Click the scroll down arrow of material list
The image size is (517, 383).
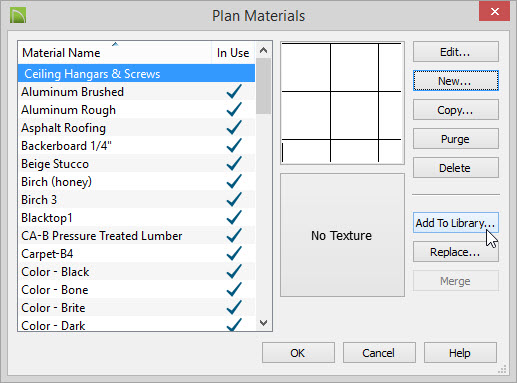pos(263,323)
